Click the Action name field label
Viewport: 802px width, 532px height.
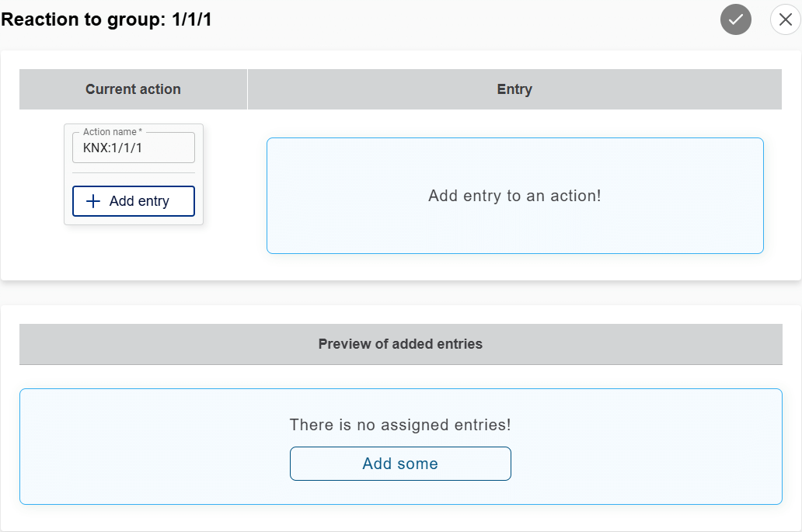pos(112,132)
